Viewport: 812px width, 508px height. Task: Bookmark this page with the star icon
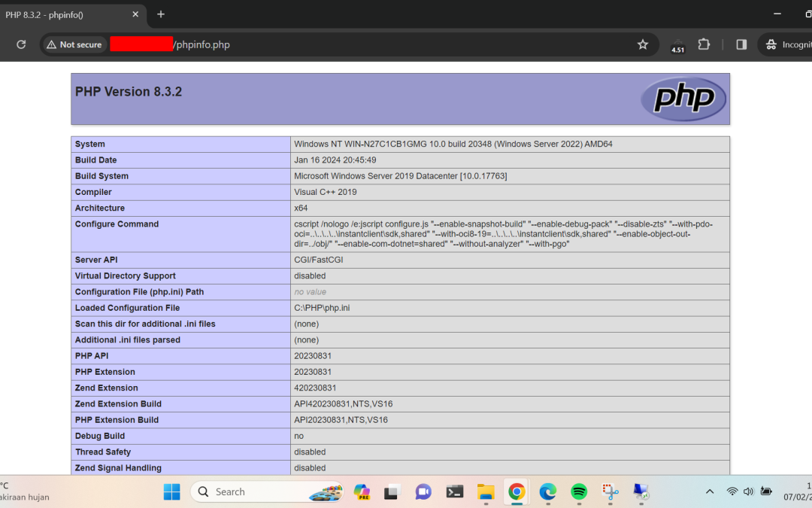coord(643,44)
